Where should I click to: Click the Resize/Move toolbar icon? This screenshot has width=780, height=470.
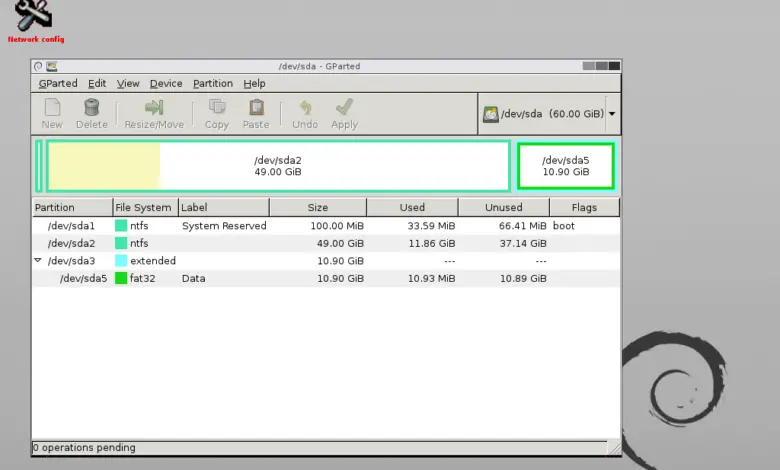pos(154,107)
